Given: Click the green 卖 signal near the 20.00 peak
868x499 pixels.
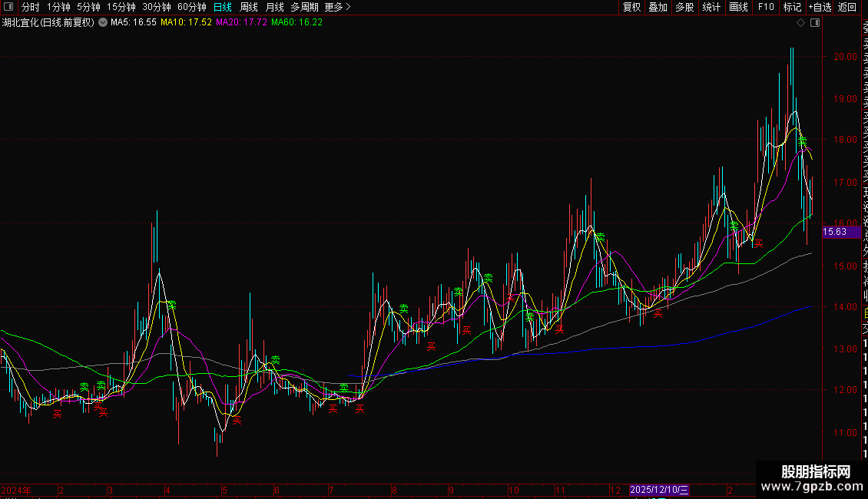Looking at the screenshot, I should click(802, 141).
